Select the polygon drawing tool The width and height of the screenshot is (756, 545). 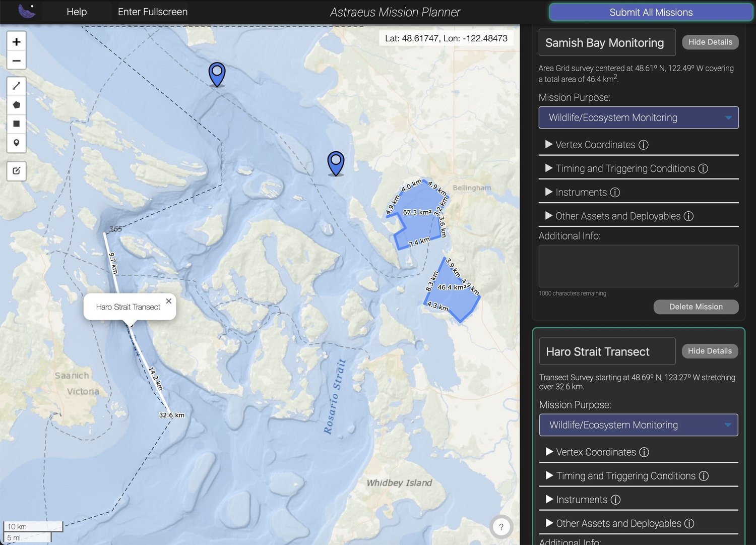coord(16,105)
